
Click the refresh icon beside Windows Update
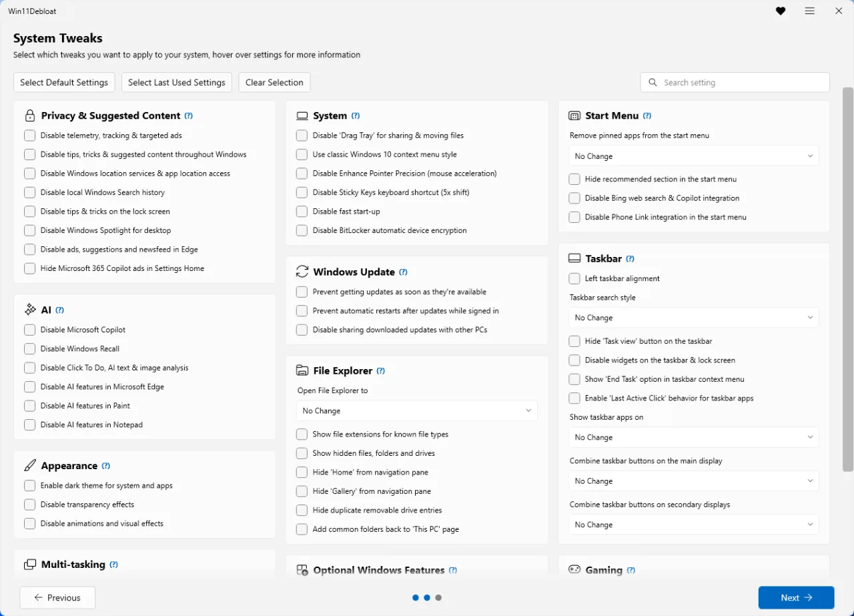click(x=302, y=272)
